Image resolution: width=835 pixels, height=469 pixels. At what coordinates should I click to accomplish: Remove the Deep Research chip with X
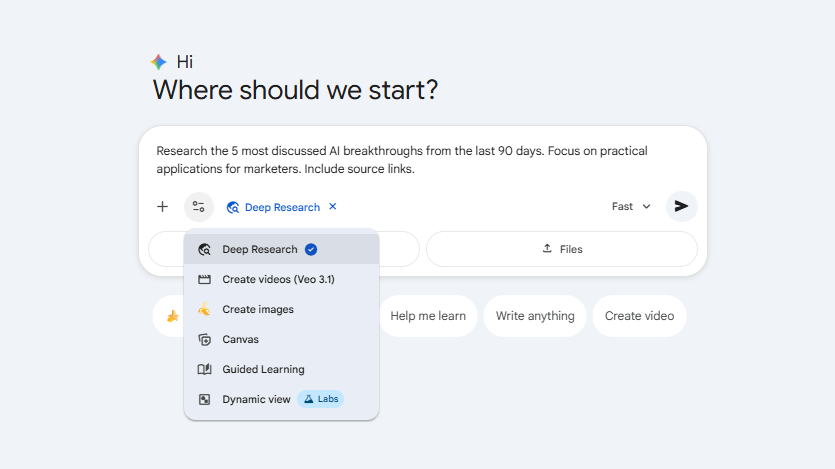click(333, 207)
